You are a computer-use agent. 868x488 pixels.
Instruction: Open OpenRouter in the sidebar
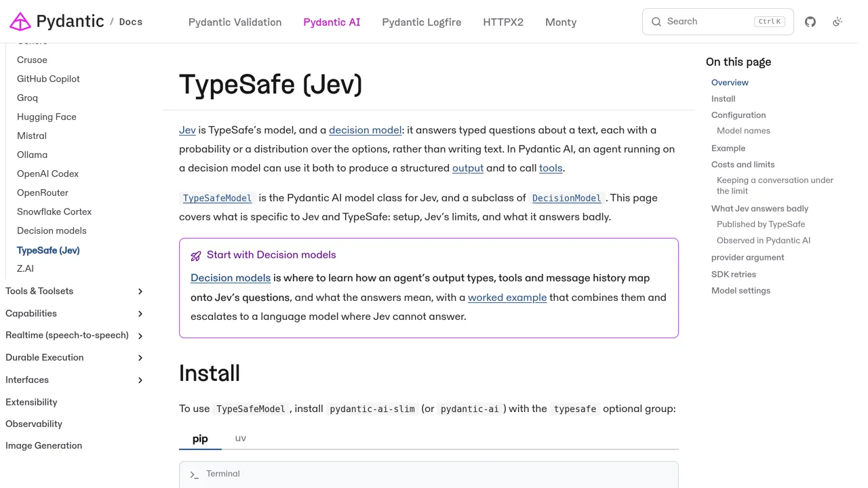[43, 192]
